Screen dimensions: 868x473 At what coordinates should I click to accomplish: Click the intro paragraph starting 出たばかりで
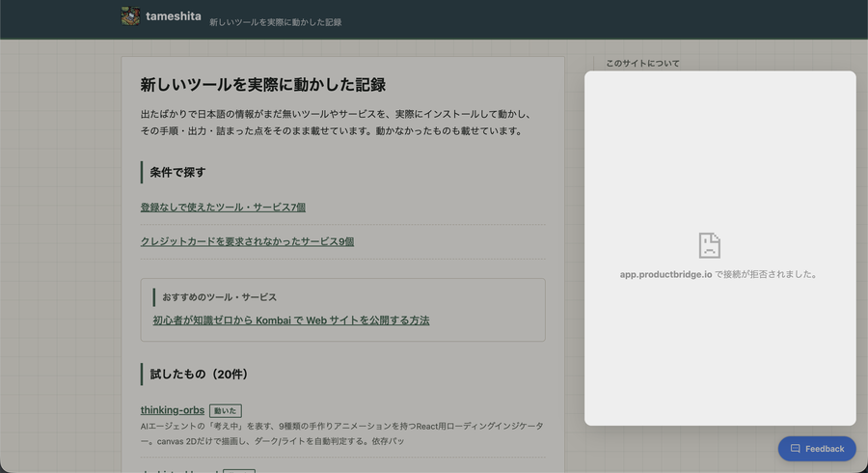click(x=338, y=123)
